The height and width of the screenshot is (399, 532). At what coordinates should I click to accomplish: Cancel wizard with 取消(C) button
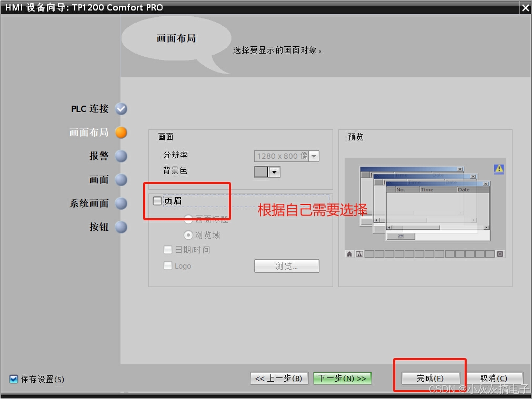pyautogui.click(x=494, y=378)
